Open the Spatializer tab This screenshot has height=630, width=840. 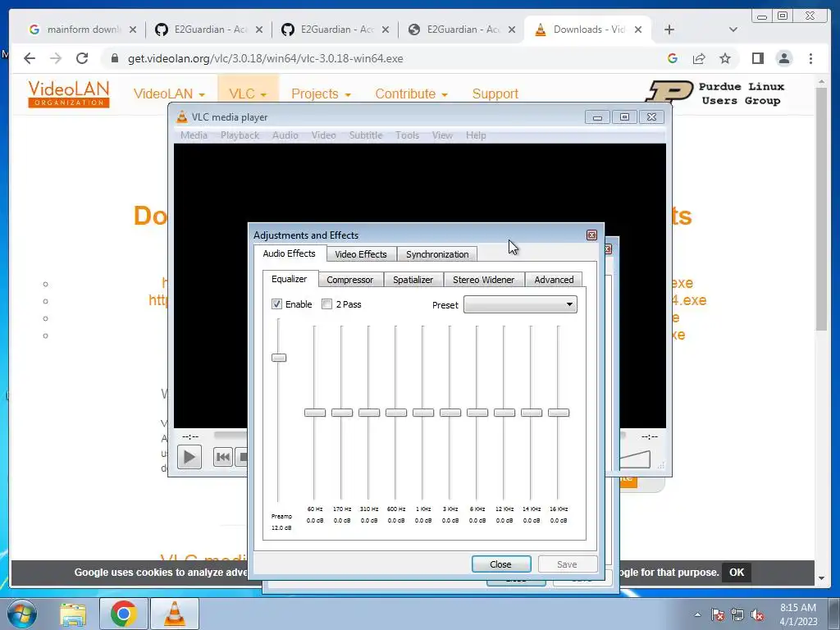tap(413, 280)
